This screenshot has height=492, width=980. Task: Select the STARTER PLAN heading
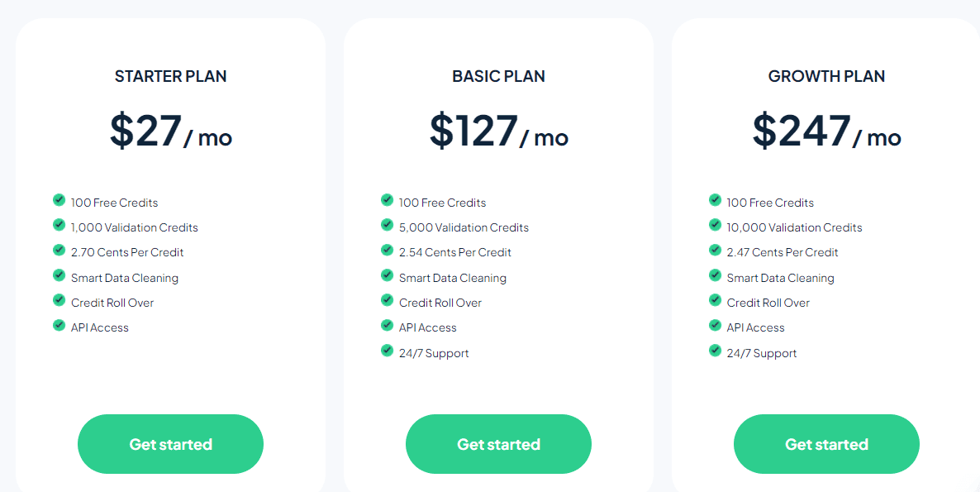pos(170,75)
